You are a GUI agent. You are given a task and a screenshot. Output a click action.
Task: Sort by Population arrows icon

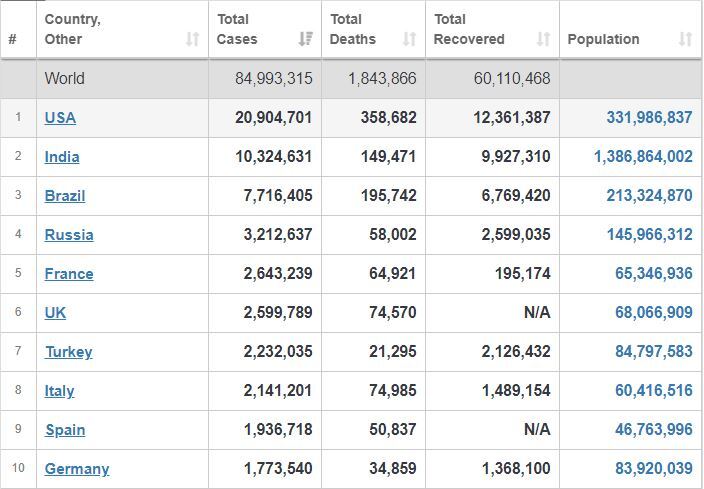(x=685, y=39)
